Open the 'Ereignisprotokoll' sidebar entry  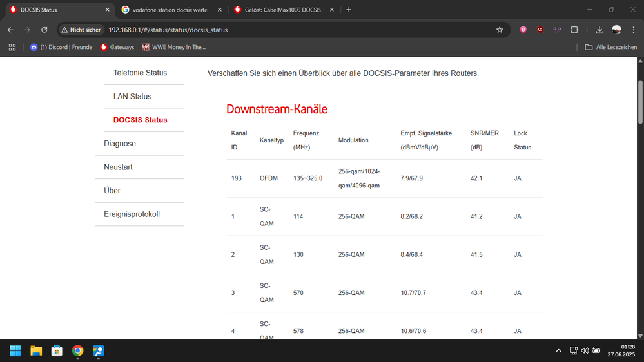point(132,214)
